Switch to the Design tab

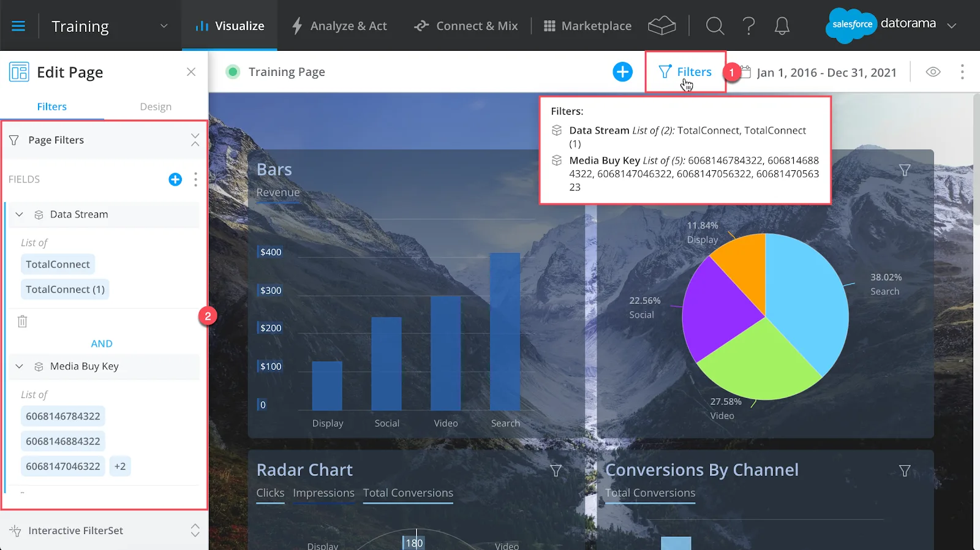[156, 107]
